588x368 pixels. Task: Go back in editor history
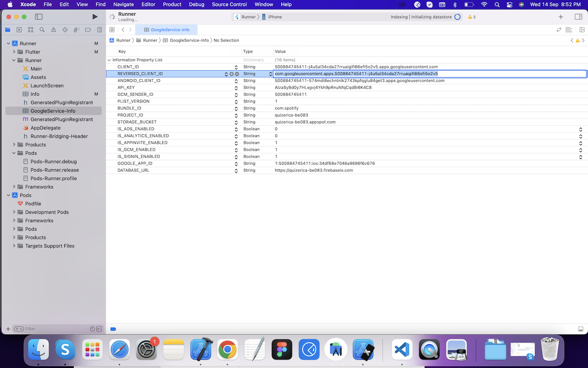(123, 30)
